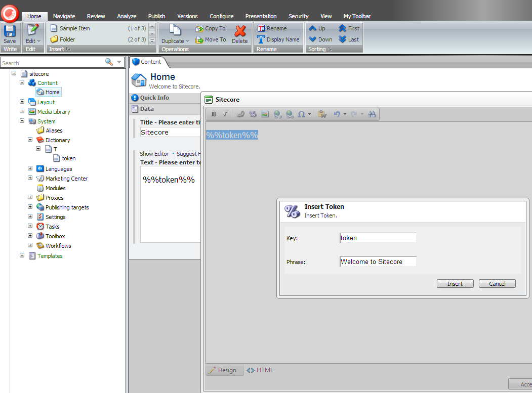The image size is (532, 393).
Task: Switch to the Presentation ribbon tab
Action: [x=261, y=16]
